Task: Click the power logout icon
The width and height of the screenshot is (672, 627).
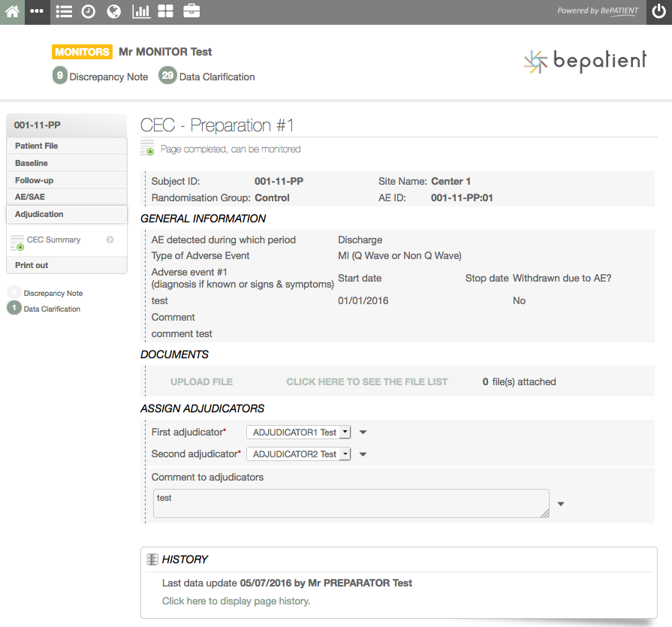Action: pos(658,11)
